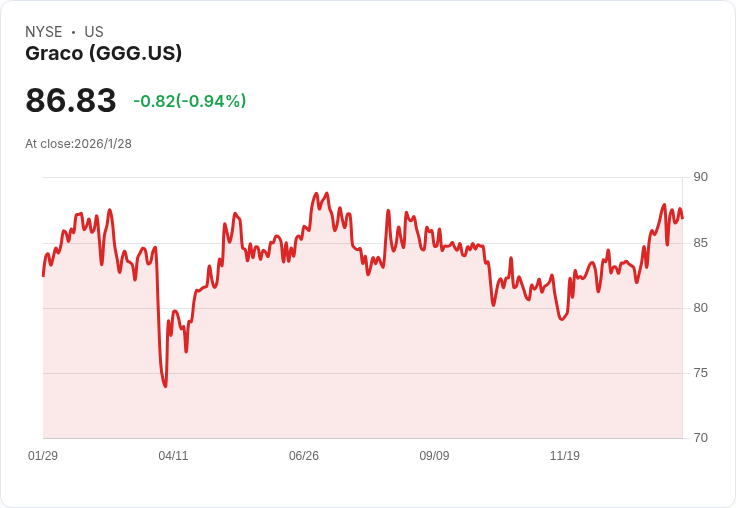Click the 11/19 date axis label
This screenshot has height=508, width=736.
565,456
